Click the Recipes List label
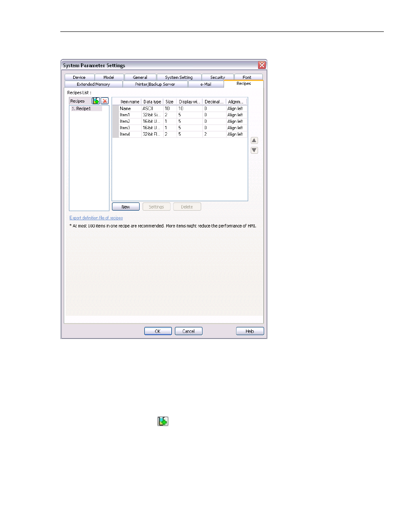The height and width of the screenshot is (532, 411). (x=79, y=93)
